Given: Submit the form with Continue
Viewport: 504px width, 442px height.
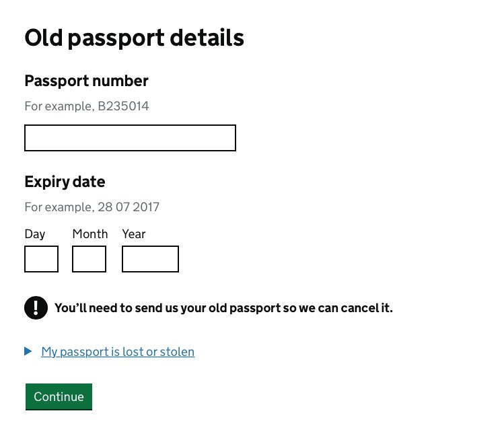Looking at the screenshot, I should (x=59, y=396).
